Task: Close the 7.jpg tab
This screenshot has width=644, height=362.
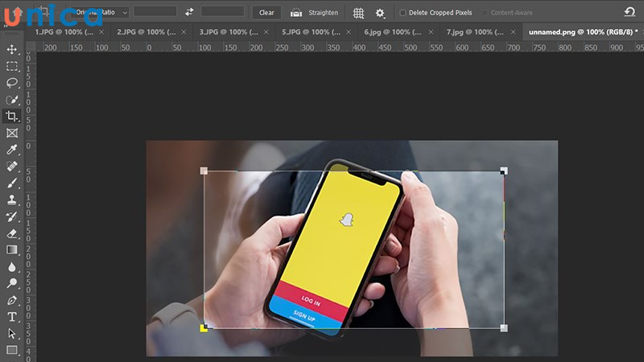Action: click(x=513, y=32)
